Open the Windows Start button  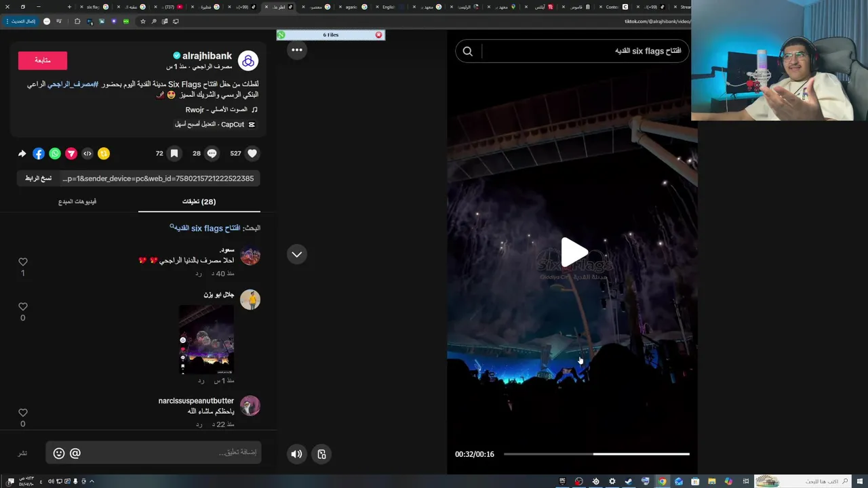pos(859,481)
